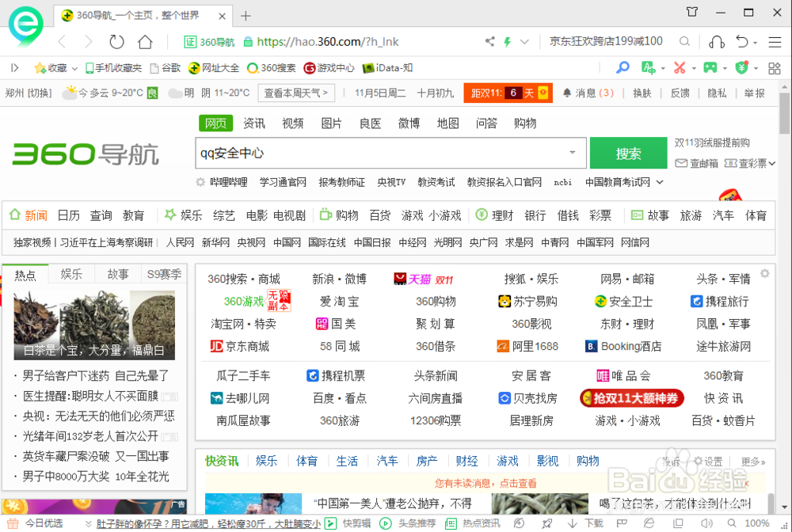Open the 白茶 tea news thumbnail

click(x=94, y=325)
